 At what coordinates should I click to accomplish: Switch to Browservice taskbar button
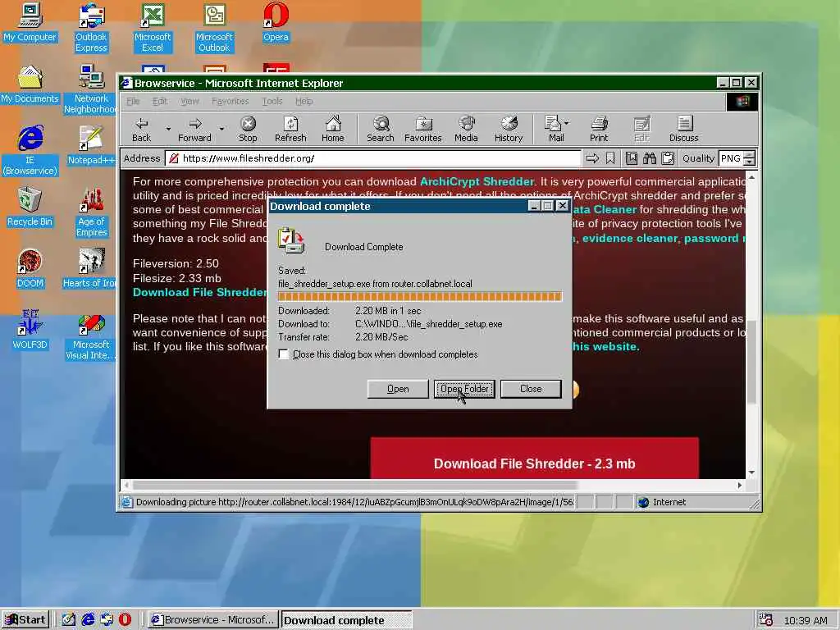click(x=212, y=620)
